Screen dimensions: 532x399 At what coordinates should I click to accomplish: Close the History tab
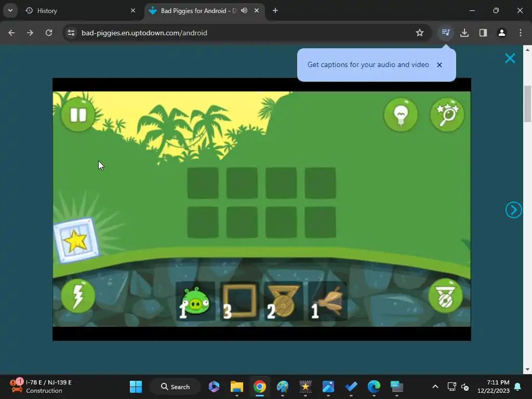(133, 10)
